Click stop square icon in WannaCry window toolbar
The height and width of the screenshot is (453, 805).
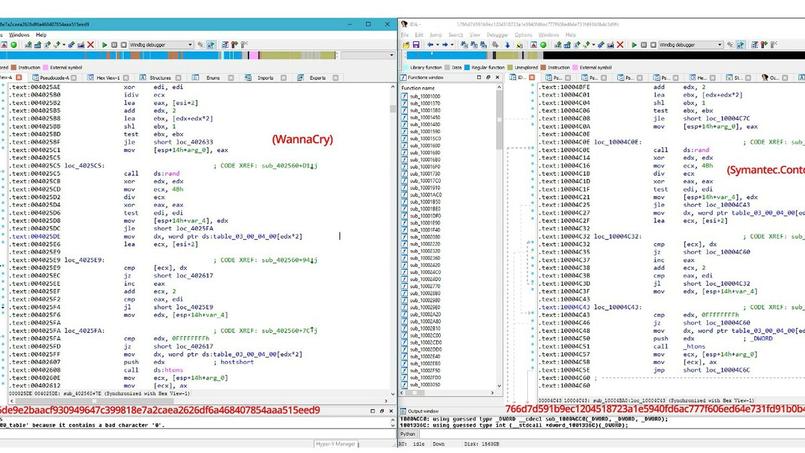[124, 45]
